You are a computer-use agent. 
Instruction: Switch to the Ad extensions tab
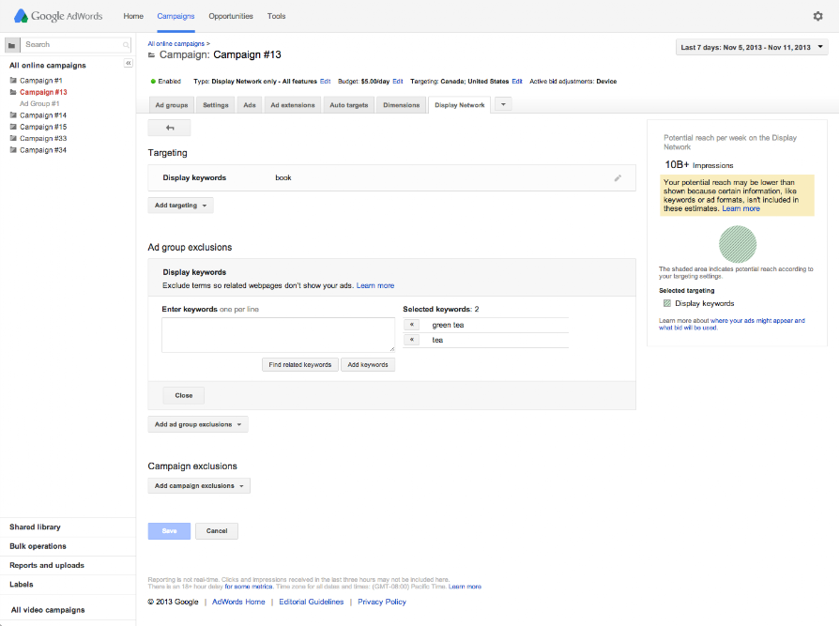tap(292, 105)
